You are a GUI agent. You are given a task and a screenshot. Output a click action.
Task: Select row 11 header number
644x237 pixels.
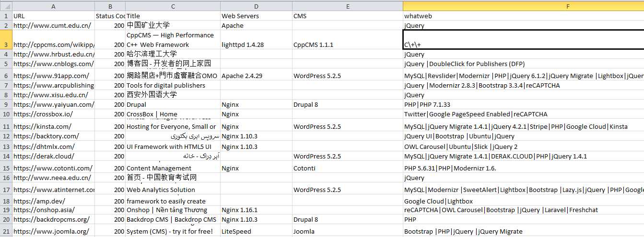(x=6, y=126)
